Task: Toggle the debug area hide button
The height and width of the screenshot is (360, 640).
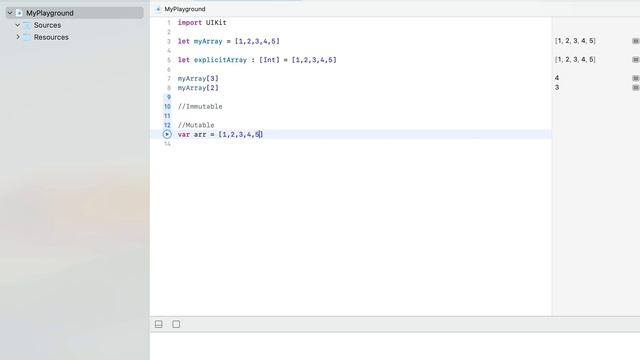Action: click(159, 324)
